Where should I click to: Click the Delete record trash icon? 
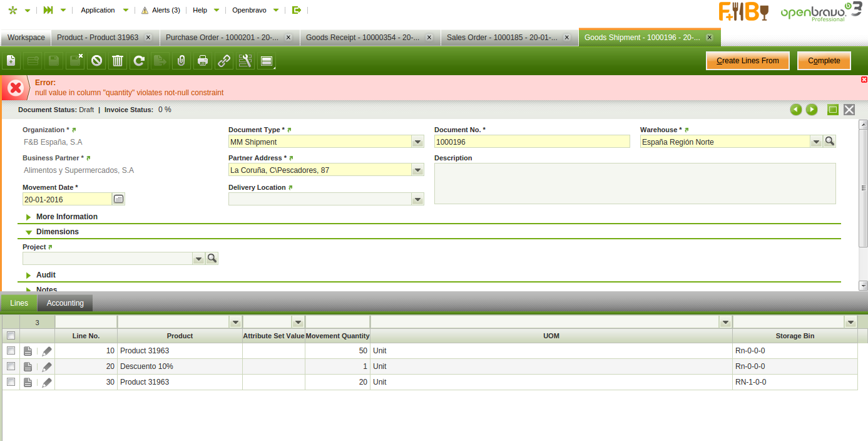[x=118, y=61]
